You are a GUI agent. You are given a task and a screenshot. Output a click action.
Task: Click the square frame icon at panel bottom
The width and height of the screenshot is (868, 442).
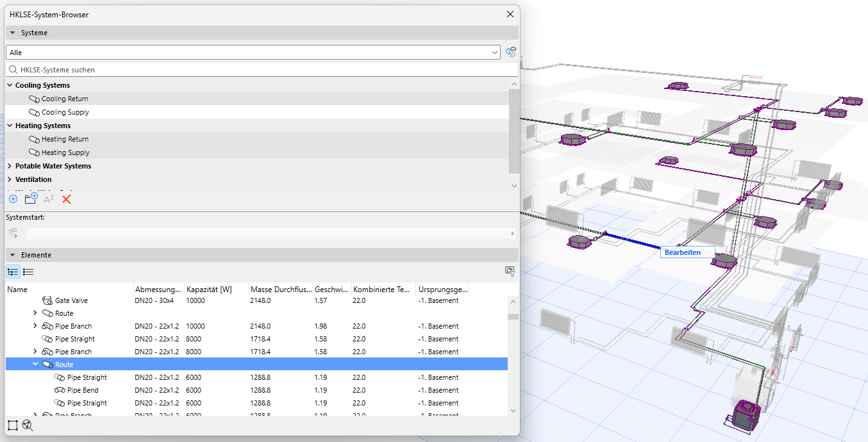[x=13, y=425]
